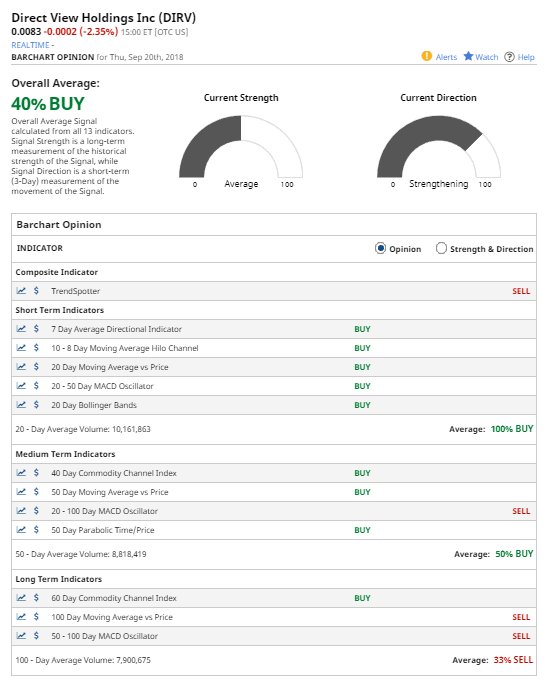Click dollar icon for 7 Day Average Directional Indicator

click(x=36, y=329)
